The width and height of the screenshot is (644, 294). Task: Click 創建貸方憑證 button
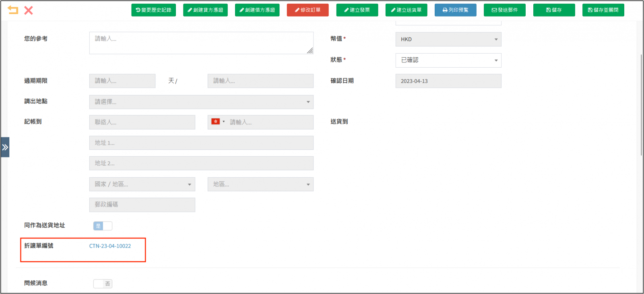click(205, 10)
